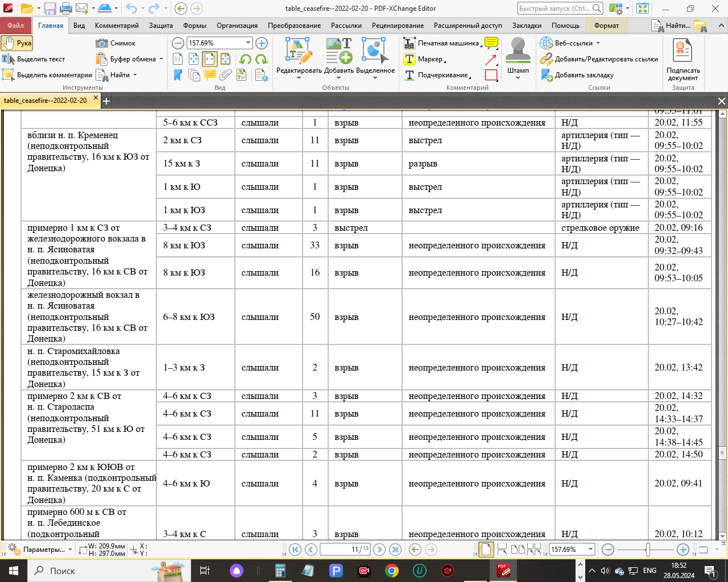Toggle Actual Size 1:1 view button

178,59
